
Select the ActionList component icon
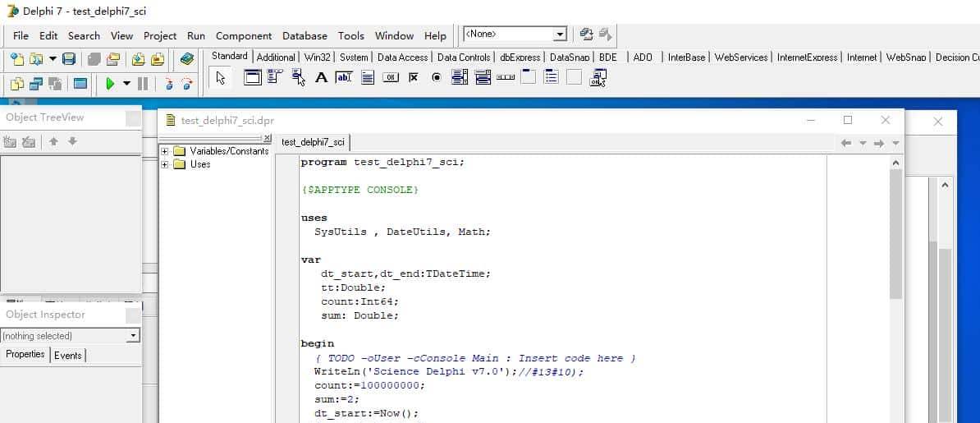point(598,77)
